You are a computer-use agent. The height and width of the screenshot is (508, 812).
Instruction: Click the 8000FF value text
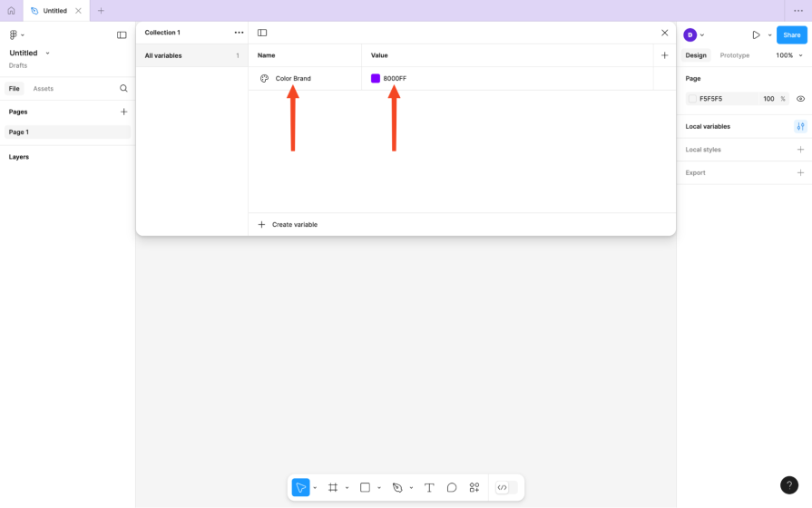tap(395, 79)
